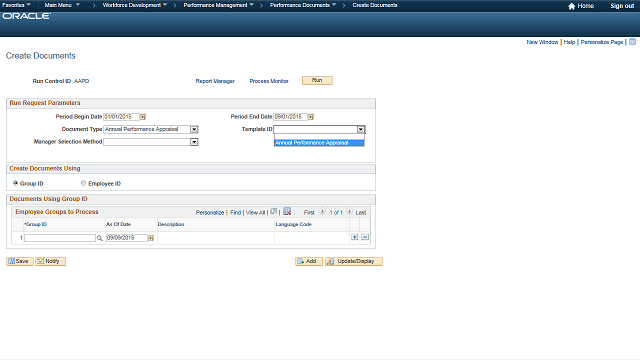Viewport: 640px width, 360px height.
Task: Click Create Documents breadcrumb
Action: click(375, 5)
